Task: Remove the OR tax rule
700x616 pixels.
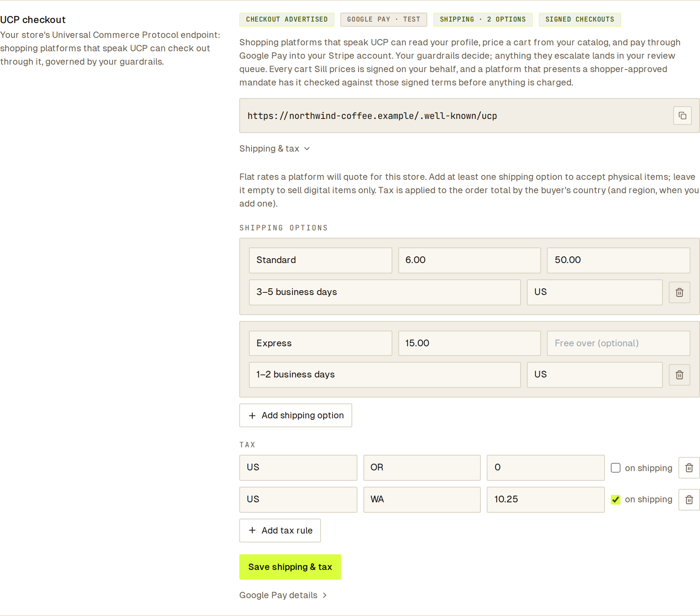Action: pos(689,468)
